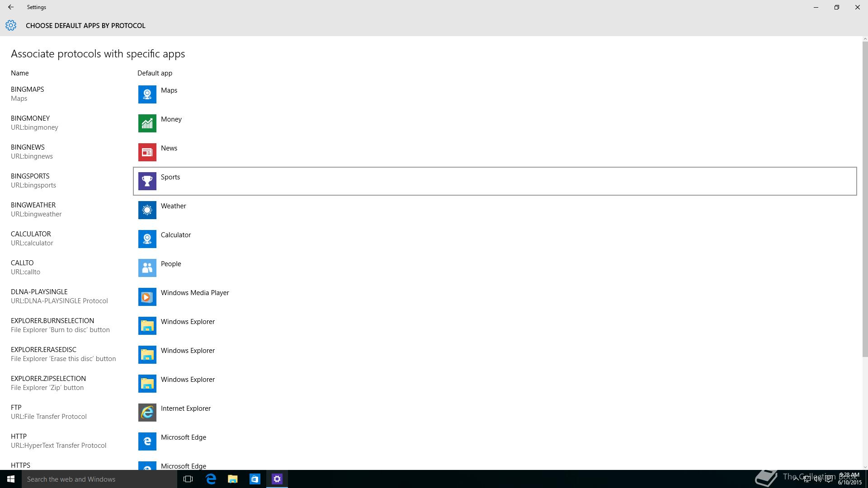The image size is (868, 488).
Task: Click the News app icon
Action: (147, 152)
